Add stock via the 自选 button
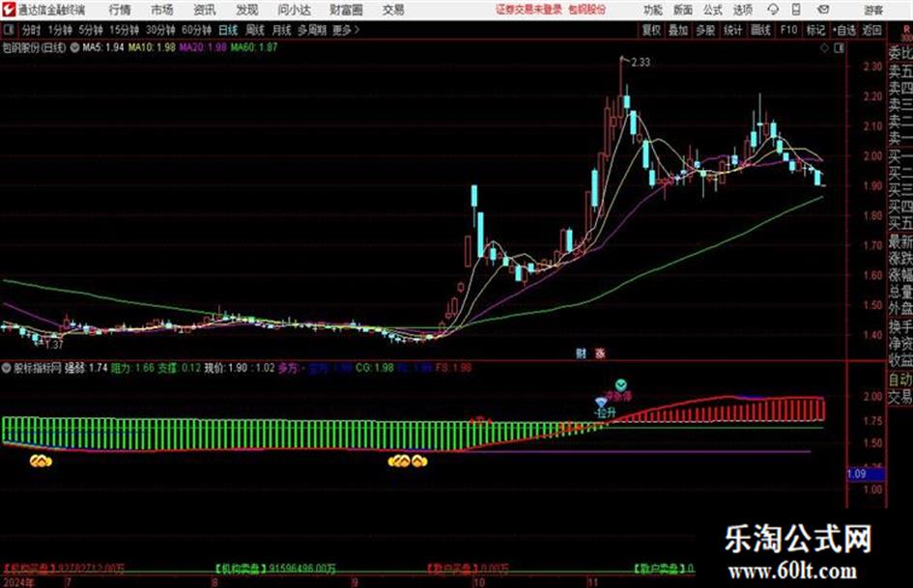 tap(843, 30)
